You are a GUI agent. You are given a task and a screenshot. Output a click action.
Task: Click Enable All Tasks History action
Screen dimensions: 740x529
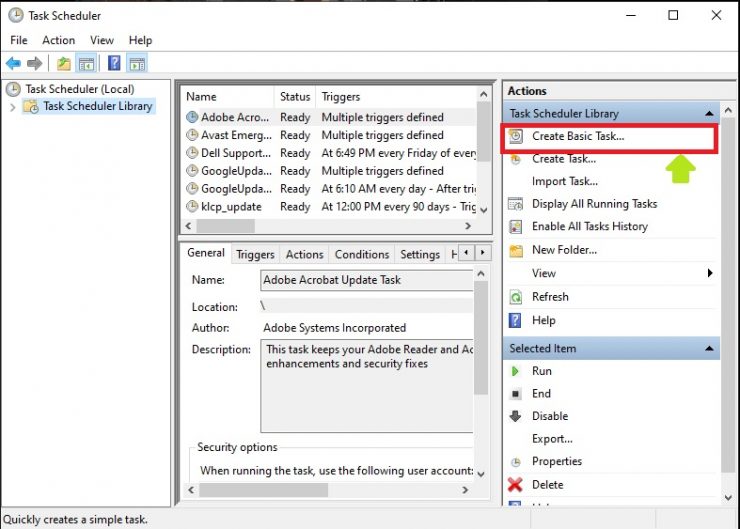(589, 227)
